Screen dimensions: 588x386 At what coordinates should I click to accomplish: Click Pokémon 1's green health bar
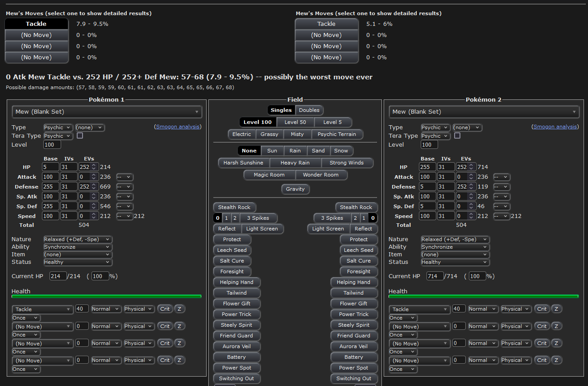pos(106,296)
